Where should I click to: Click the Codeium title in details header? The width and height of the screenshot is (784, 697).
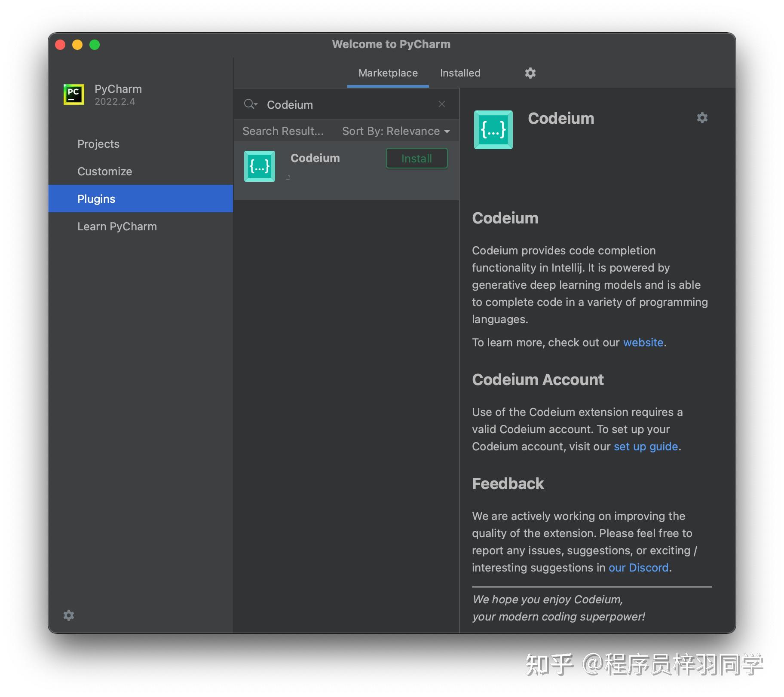(x=561, y=119)
